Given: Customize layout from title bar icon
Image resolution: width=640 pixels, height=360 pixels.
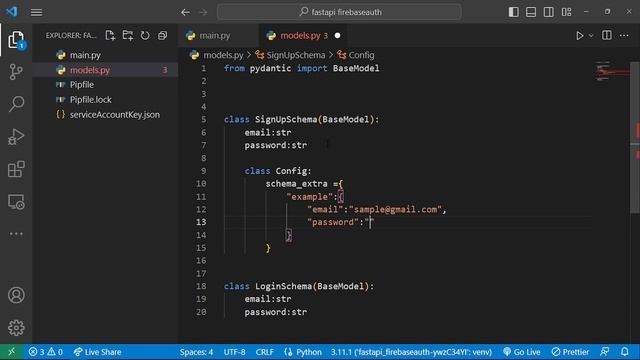Looking at the screenshot, I should click(x=567, y=12).
